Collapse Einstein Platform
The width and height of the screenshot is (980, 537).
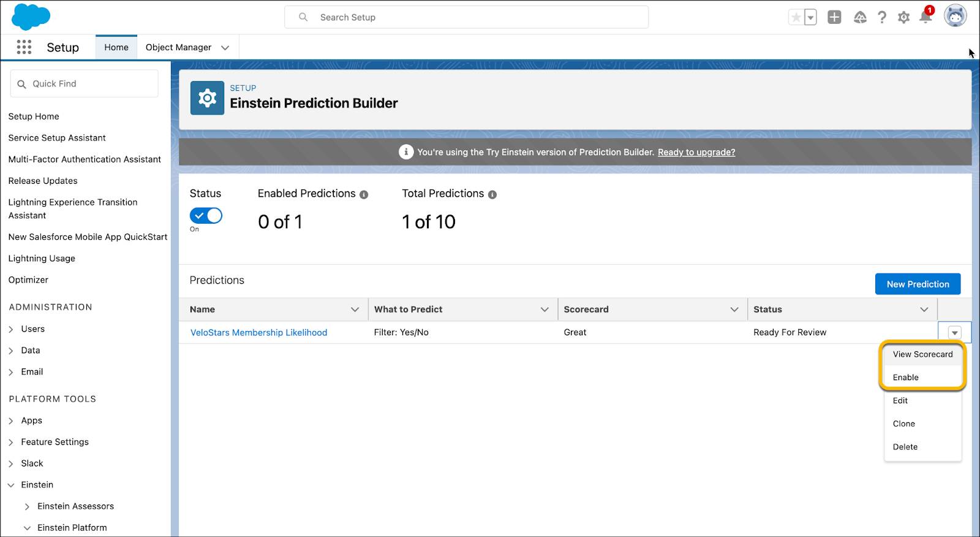(x=27, y=528)
